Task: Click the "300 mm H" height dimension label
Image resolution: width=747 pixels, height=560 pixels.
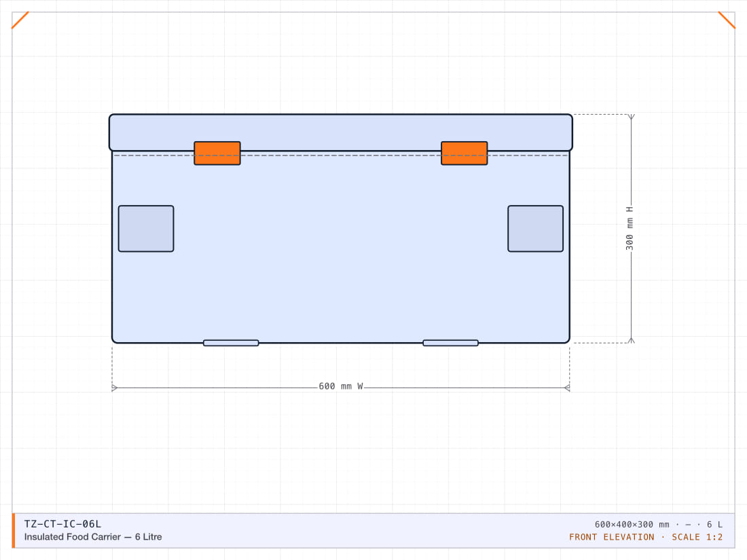Action: (630, 228)
